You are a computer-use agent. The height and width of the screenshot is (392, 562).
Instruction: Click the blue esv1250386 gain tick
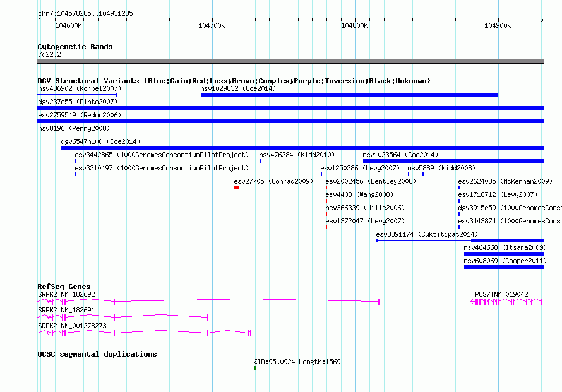pyautogui.click(x=321, y=174)
